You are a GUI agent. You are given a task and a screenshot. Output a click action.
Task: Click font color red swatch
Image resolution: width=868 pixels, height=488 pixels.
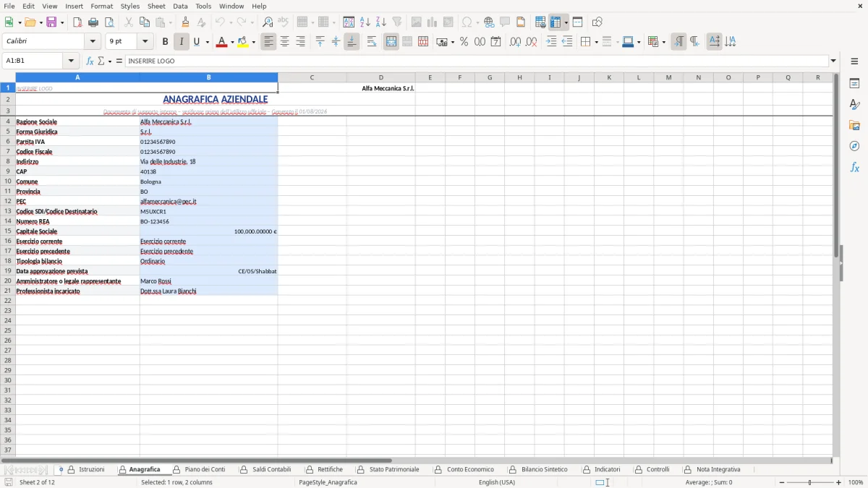click(x=221, y=42)
